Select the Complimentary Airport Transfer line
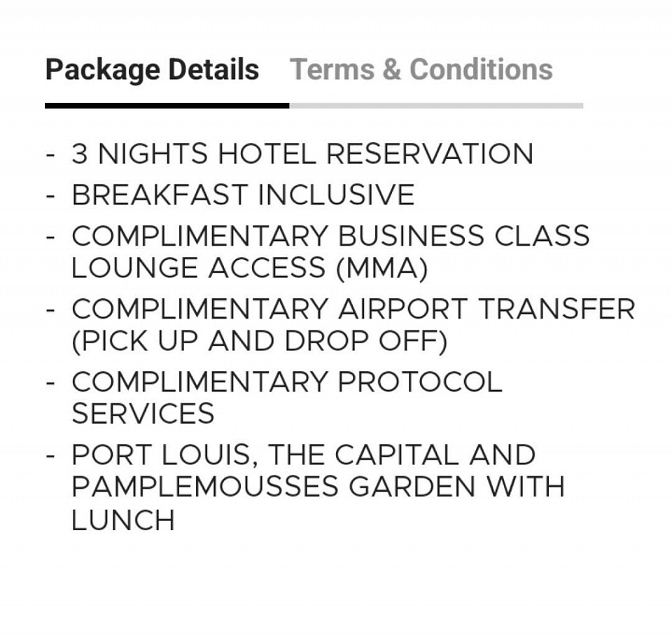Screen dimensions: 672x638 click(353, 309)
